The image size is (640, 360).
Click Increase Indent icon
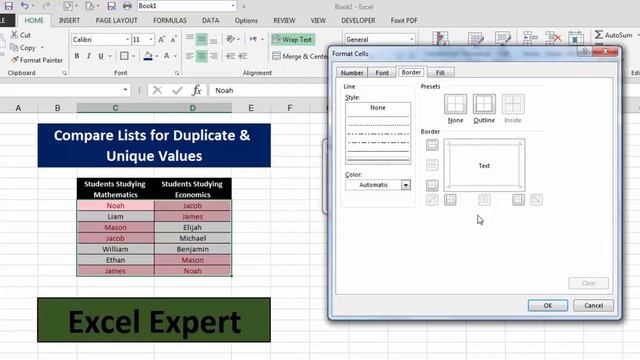[x=243, y=56]
